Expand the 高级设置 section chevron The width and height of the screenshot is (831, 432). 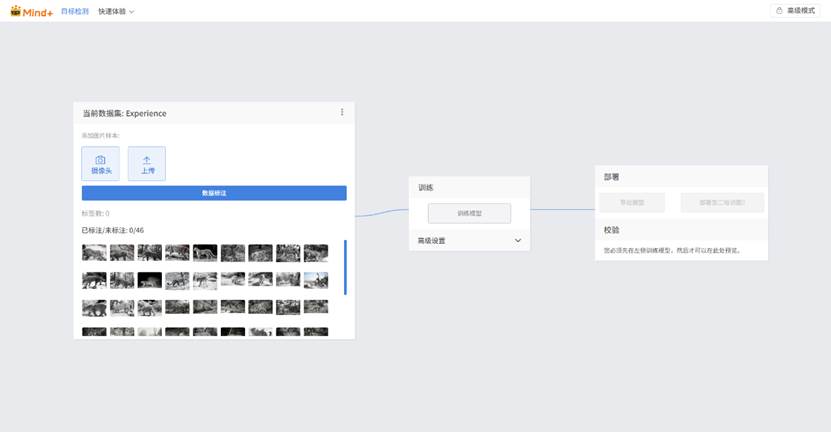tap(518, 241)
